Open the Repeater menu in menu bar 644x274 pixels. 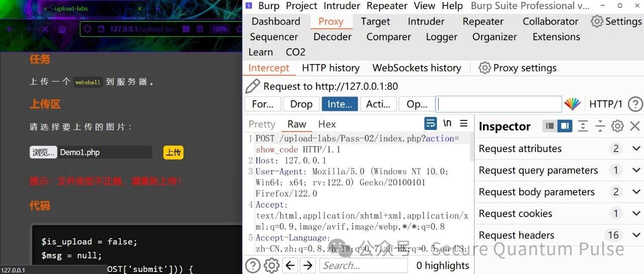click(387, 6)
